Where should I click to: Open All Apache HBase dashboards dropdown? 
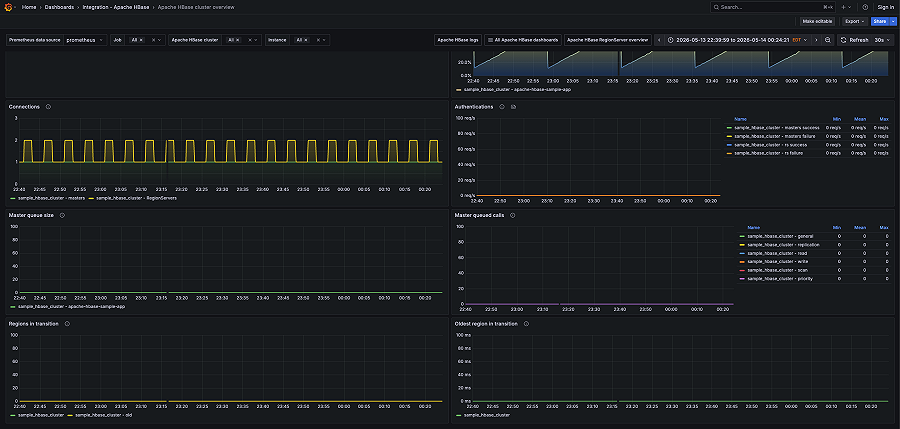point(523,40)
